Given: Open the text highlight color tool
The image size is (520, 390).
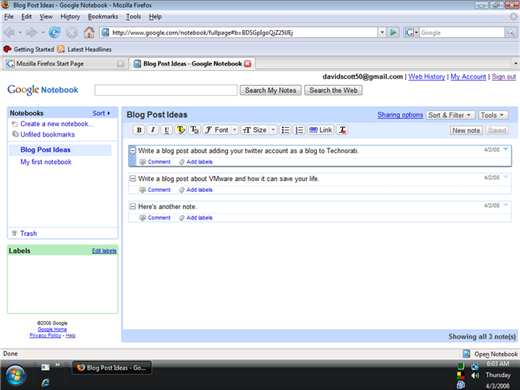Looking at the screenshot, I should (180, 130).
